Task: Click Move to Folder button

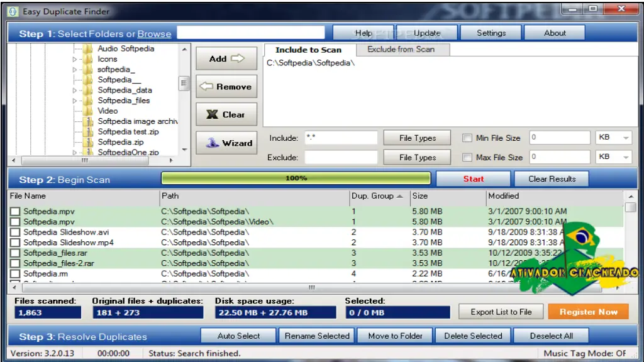Action: (x=395, y=336)
